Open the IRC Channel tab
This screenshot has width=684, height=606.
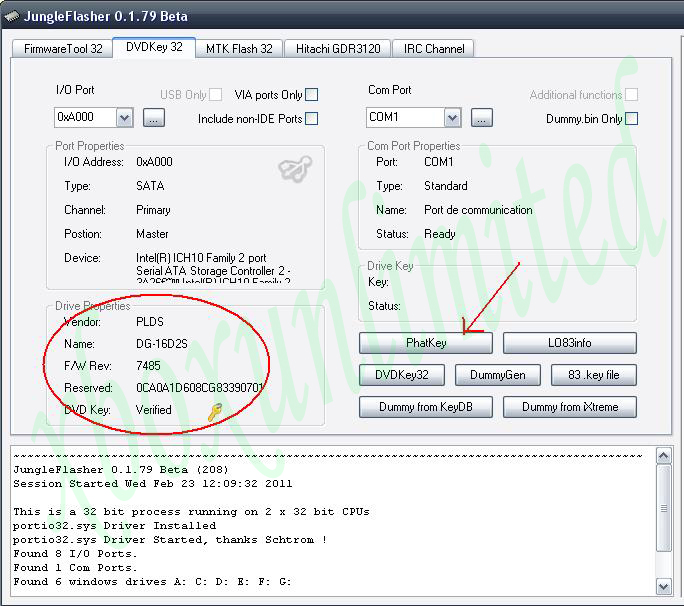434,48
